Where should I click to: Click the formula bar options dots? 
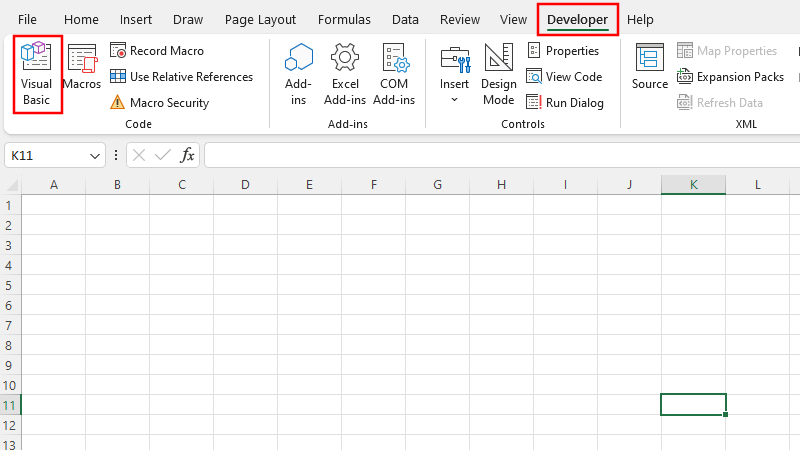click(116, 155)
